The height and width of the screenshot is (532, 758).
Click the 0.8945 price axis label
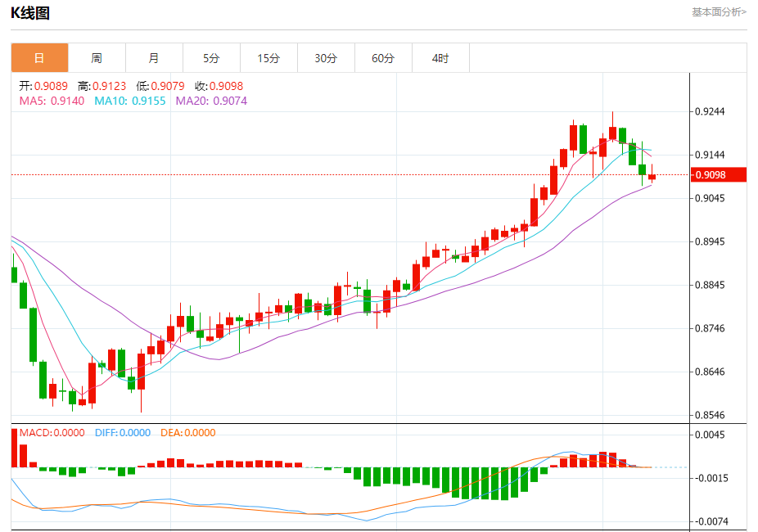(x=710, y=241)
